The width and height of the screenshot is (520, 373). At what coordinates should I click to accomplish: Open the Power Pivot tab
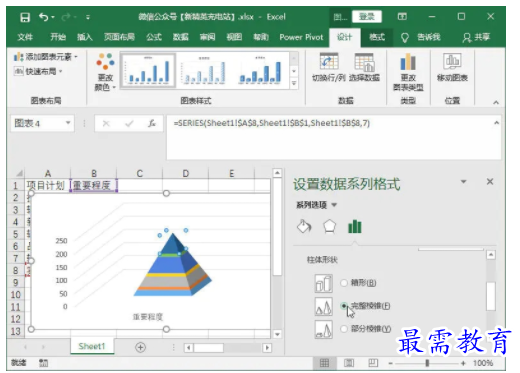[301, 37]
